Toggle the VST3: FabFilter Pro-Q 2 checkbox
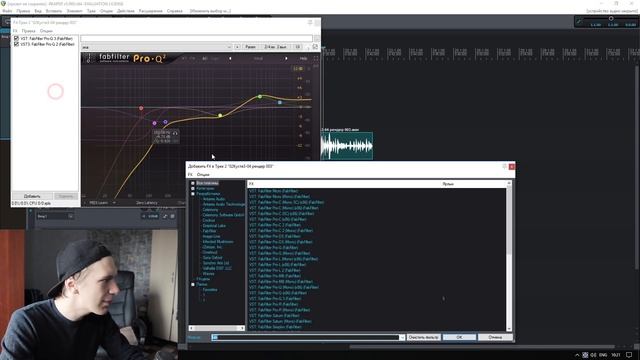The image size is (640, 360). point(16,44)
